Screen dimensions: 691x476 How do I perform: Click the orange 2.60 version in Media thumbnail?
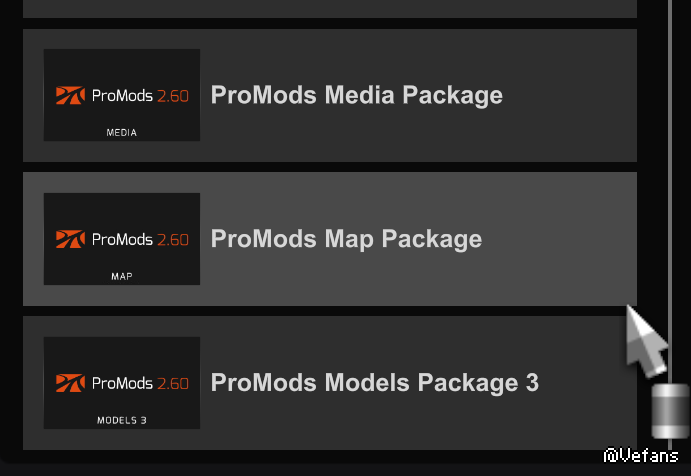point(172,96)
